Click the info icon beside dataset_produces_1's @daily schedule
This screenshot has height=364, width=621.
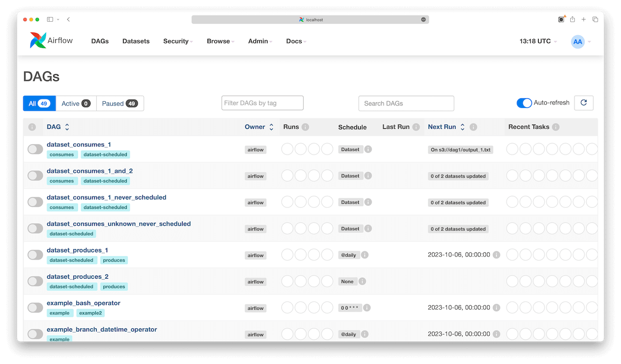366,254
